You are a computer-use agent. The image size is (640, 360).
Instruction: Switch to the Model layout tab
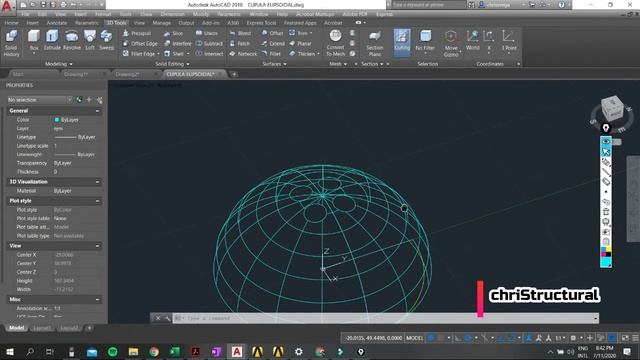[x=16, y=328]
